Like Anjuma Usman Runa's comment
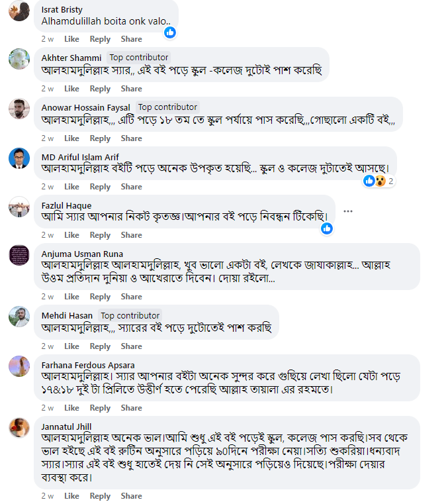Image resolution: width=448 pixels, height=502 pixels. (x=71, y=297)
